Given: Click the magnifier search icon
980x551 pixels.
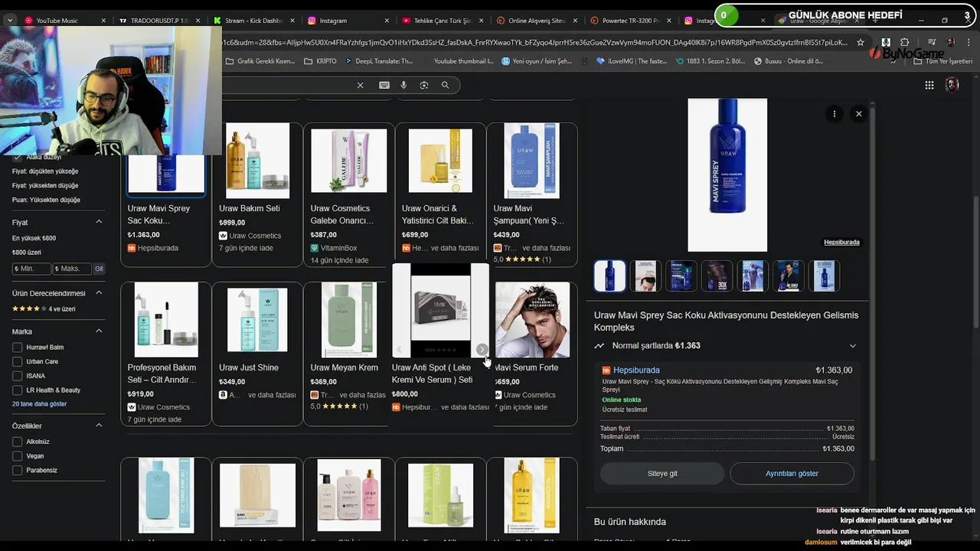Looking at the screenshot, I should (x=445, y=85).
